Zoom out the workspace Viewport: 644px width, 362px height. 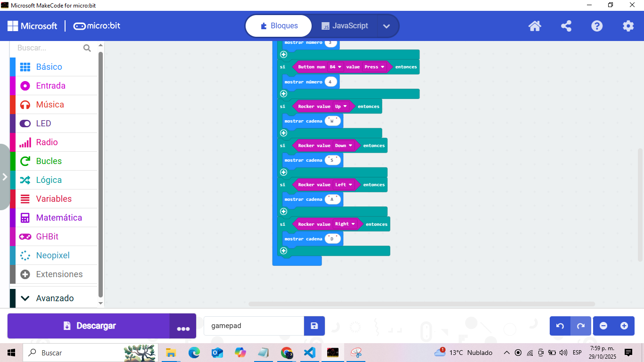coord(603,326)
